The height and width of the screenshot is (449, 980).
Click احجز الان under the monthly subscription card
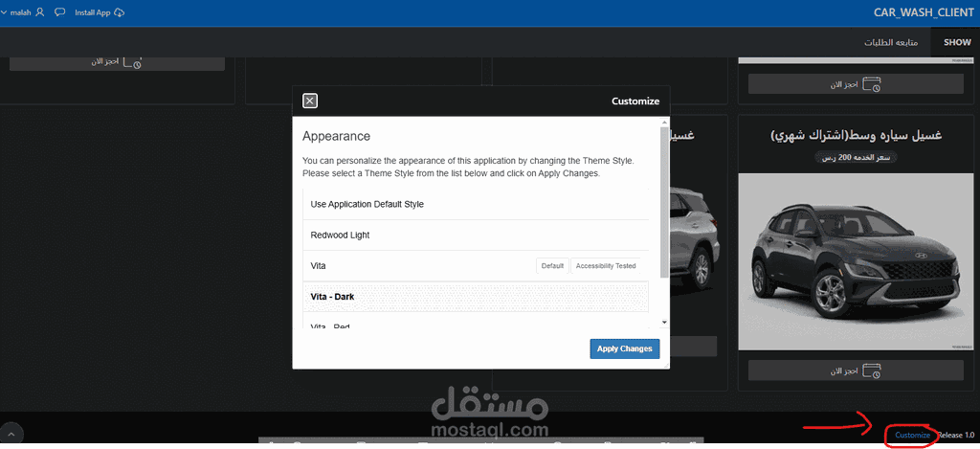click(856, 370)
